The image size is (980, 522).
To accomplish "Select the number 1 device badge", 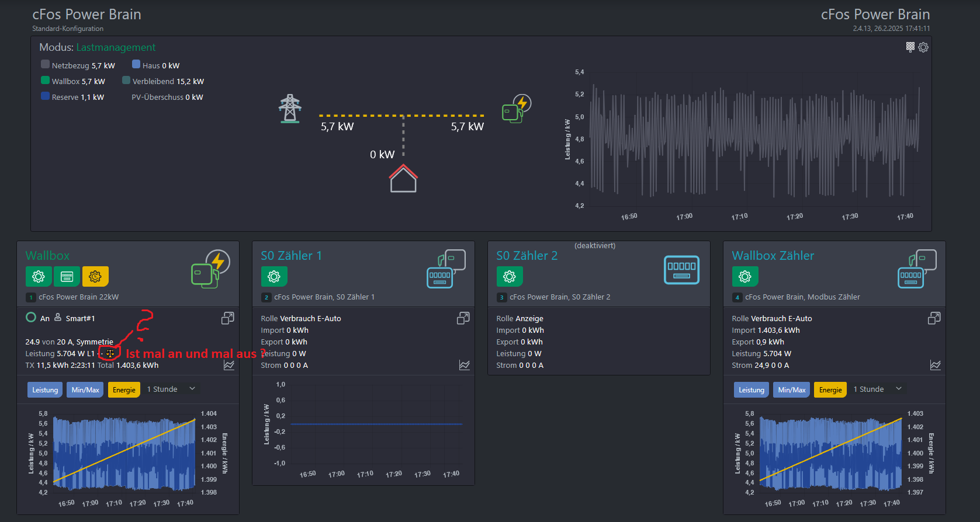I will pos(31,297).
